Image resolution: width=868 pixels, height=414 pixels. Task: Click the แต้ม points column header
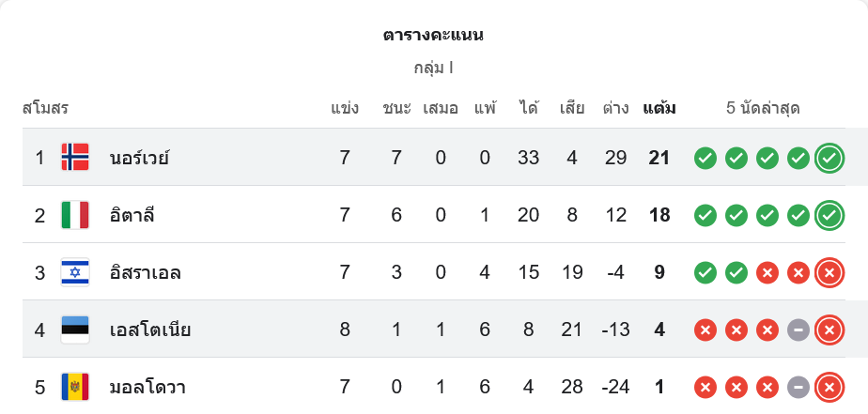(659, 108)
